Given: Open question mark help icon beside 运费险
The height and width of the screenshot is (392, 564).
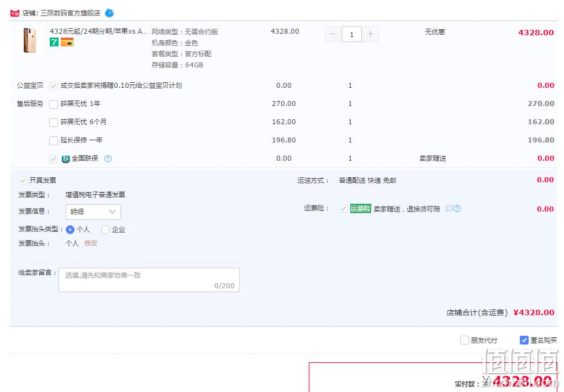Looking at the screenshot, I should pyautogui.click(x=457, y=209).
